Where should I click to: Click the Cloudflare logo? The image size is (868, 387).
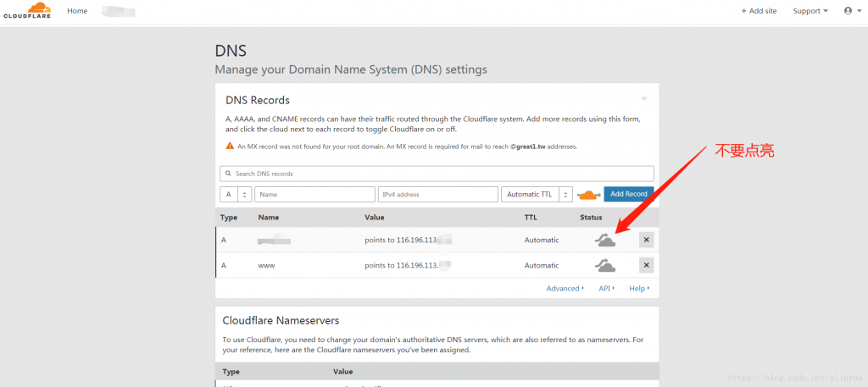pyautogui.click(x=27, y=10)
